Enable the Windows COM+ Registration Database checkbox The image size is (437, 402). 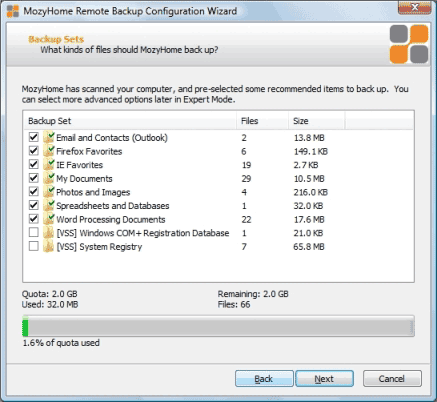tap(34, 232)
